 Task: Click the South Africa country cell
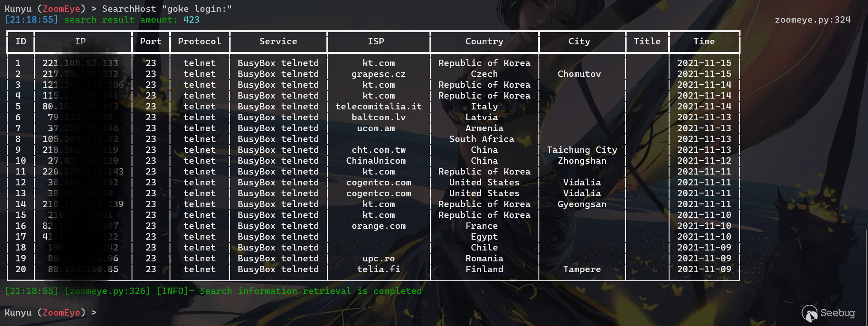(481, 139)
